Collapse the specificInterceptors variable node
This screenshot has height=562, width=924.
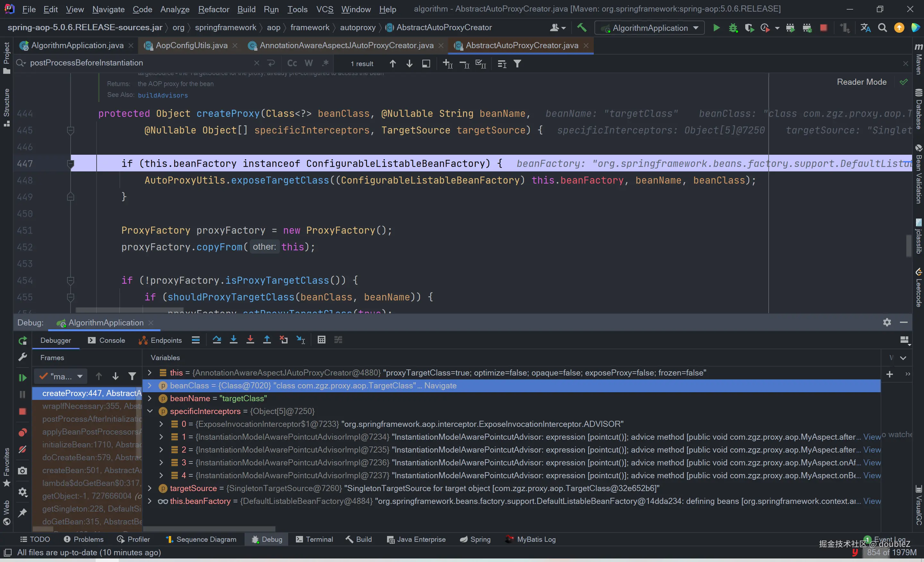150,411
